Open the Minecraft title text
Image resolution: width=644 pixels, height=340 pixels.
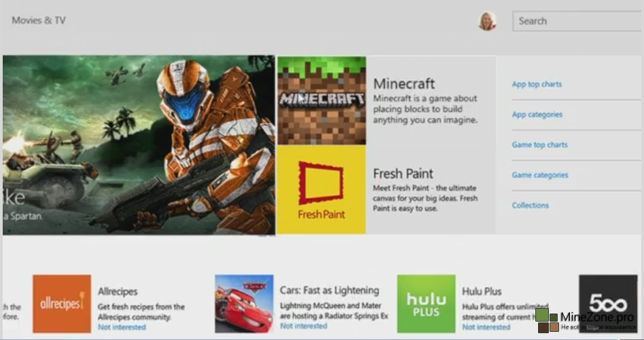[x=404, y=83]
